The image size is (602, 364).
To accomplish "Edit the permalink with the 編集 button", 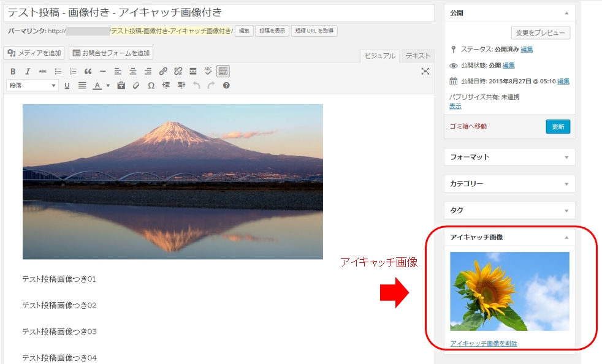I will [244, 31].
